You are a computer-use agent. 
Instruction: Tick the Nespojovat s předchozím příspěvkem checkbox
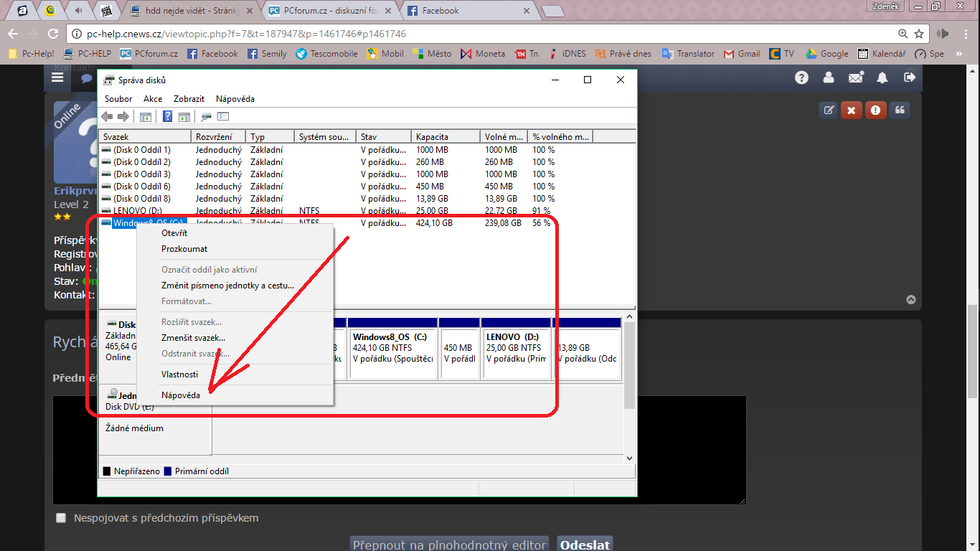[x=61, y=518]
